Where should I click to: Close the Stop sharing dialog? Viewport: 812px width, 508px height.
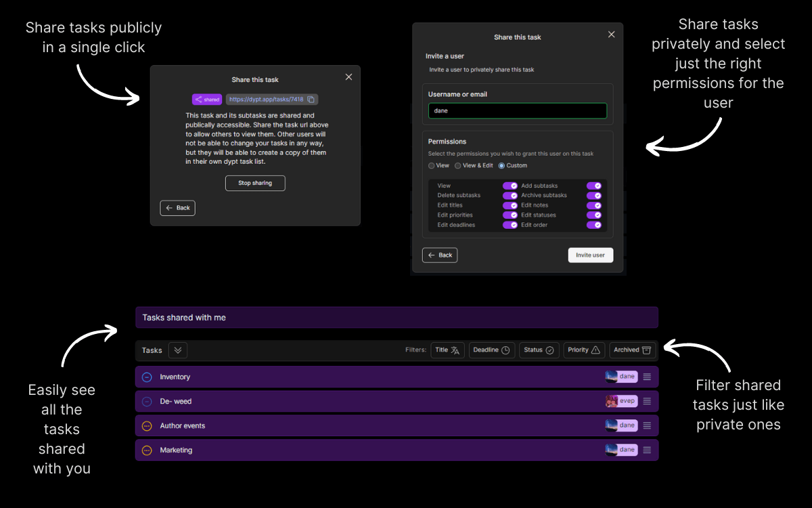point(348,77)
